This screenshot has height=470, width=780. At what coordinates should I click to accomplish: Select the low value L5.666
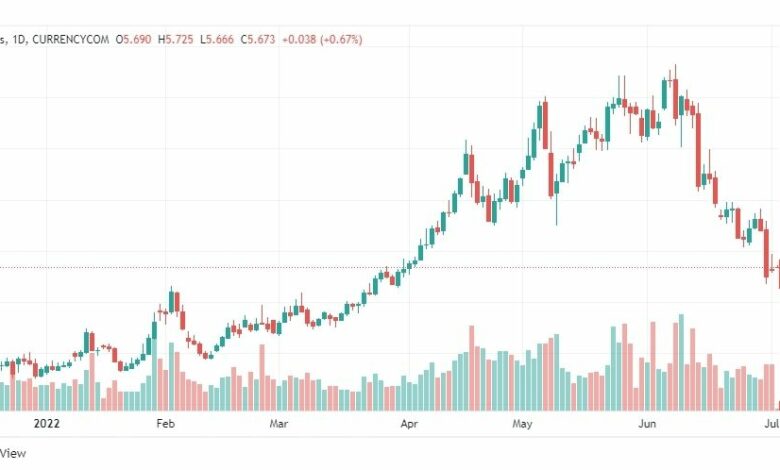click(217, 39)
